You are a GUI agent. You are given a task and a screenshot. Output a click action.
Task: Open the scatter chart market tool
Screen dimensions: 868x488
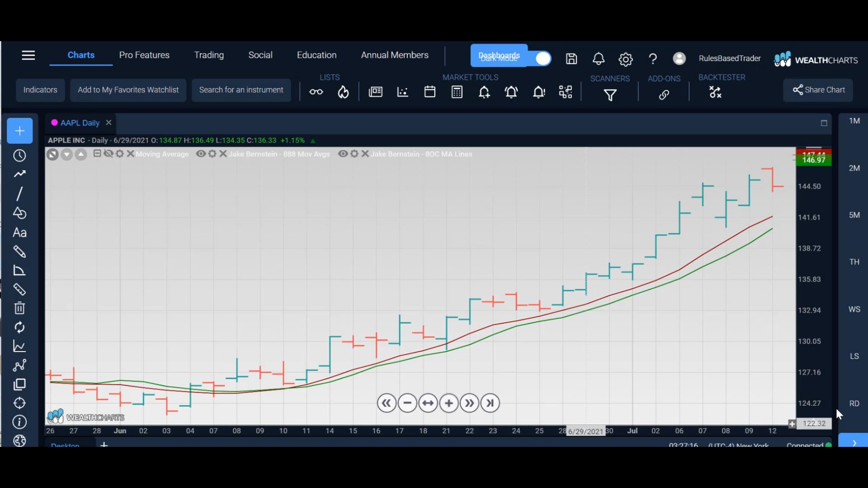[x=402, y=92]
